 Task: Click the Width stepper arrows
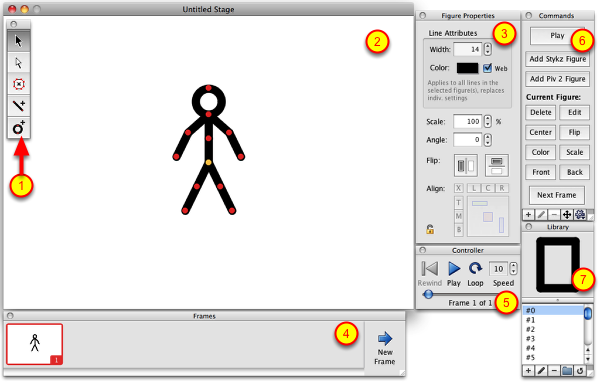488,49
